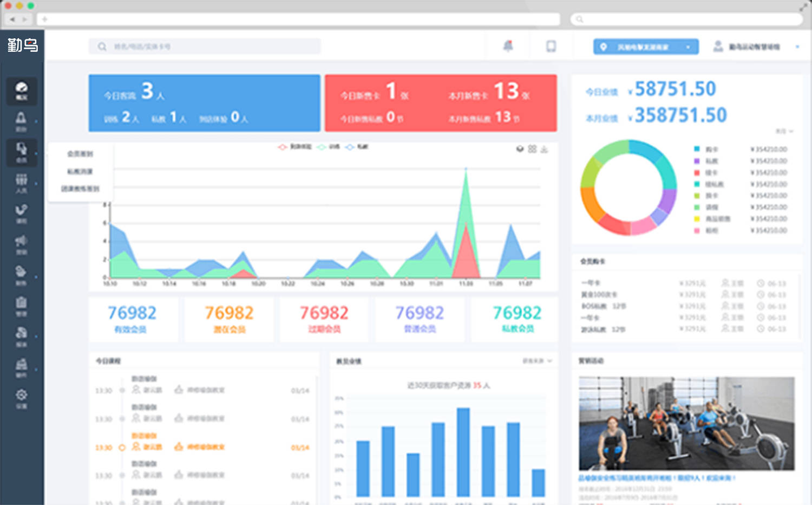Click the mobile device icon in top bar
Screen dimensions: 812x505
(x=551, y=47)
